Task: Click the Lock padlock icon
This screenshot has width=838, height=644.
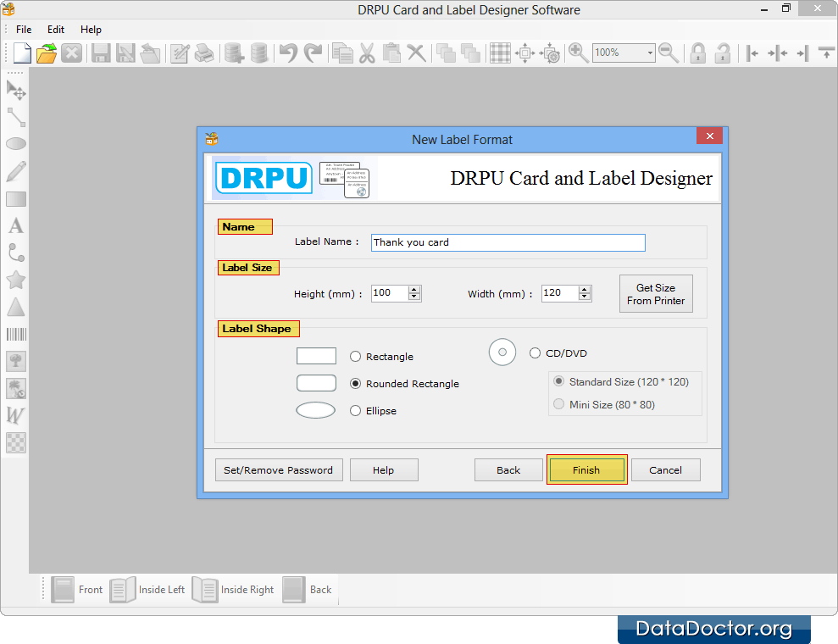Action: pyautogui.click(x=698, y=53)
